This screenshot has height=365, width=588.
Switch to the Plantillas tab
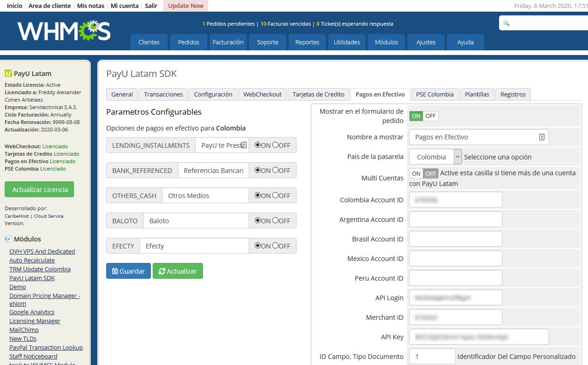477,94
